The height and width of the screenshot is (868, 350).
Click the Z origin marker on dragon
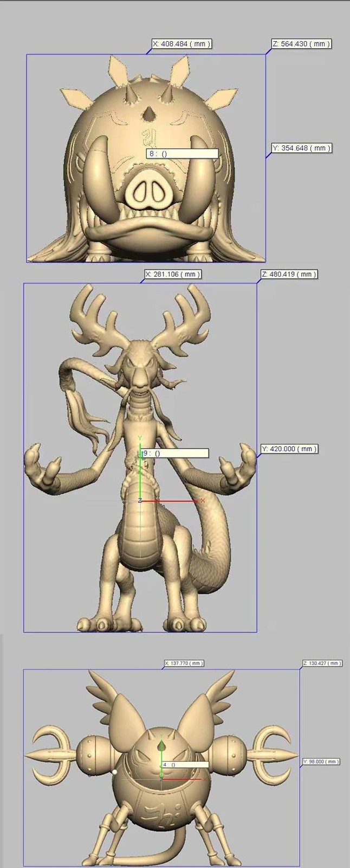[x=140, y=501]
